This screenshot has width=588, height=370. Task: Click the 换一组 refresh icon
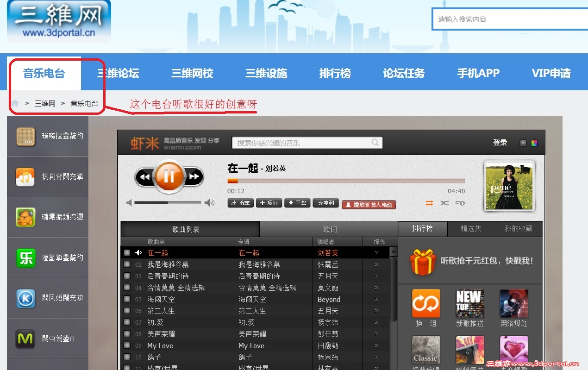pyautogui.click(x=426, y=304)
